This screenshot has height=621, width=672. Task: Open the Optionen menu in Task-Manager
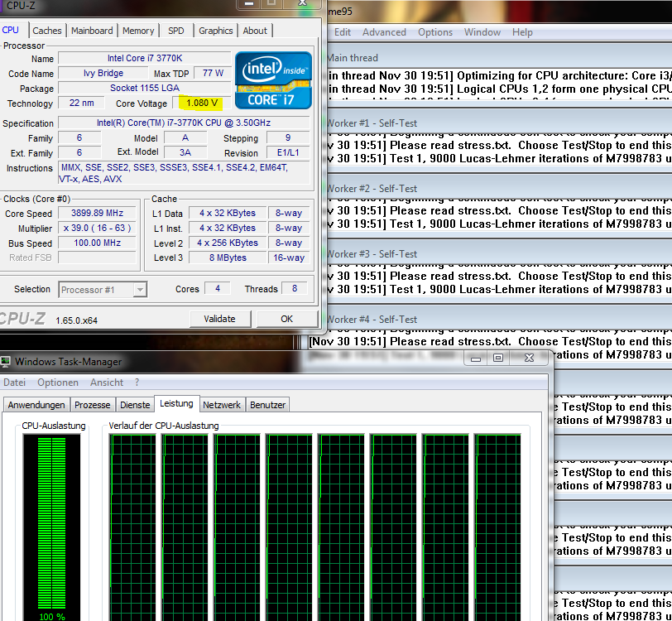58,383
